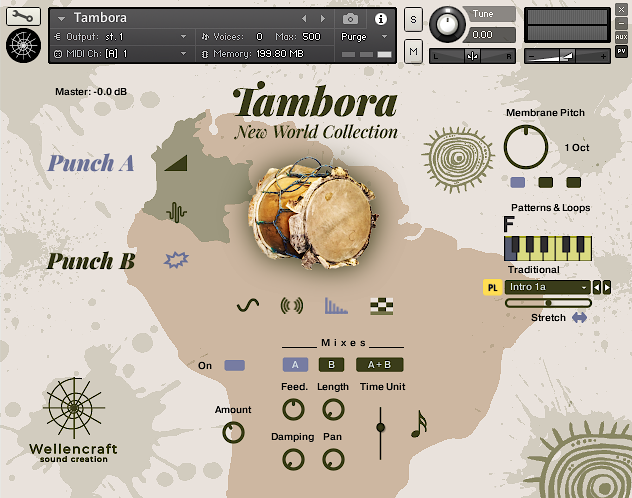Click the volume plus sign in header
Viewport: 632px width, 498px height.
[603, 56]
